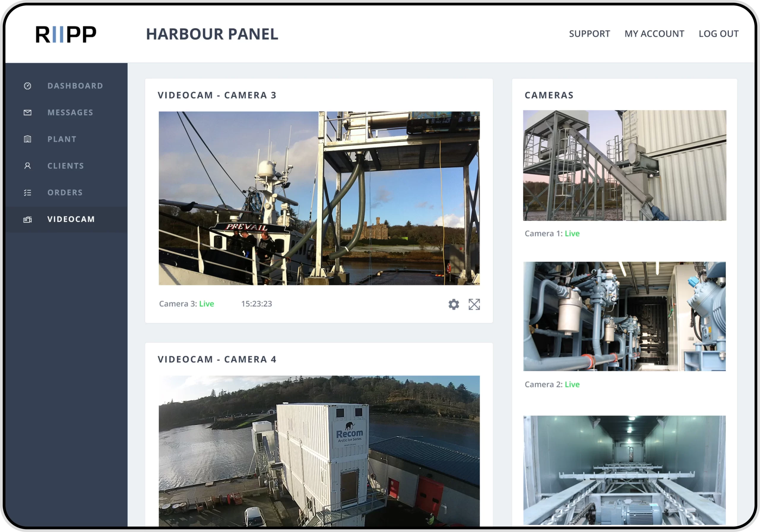Select Clients in the sidebar
This screenshot has width=760, height=532.
tap(66, 166)
